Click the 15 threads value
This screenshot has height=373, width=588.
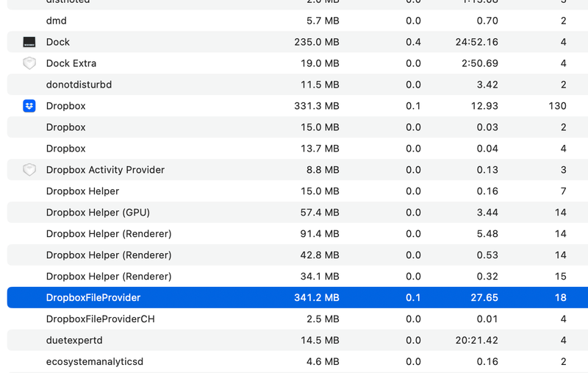(x=560, y=276)
